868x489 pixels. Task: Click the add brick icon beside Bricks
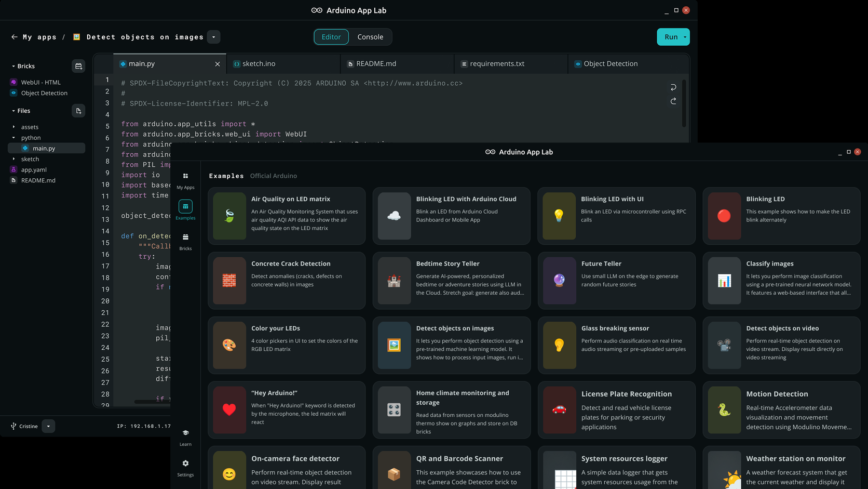pyautogui.click(x=78, y=66)
